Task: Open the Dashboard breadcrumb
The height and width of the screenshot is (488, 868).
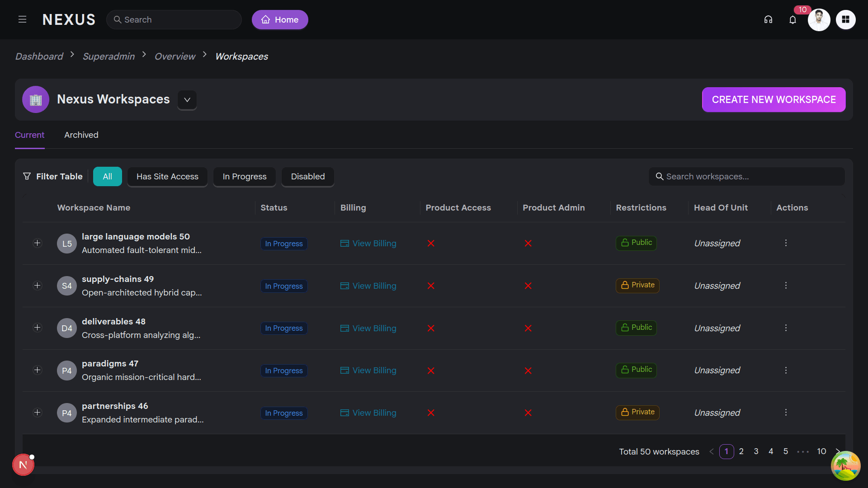Action: point(39,56)
